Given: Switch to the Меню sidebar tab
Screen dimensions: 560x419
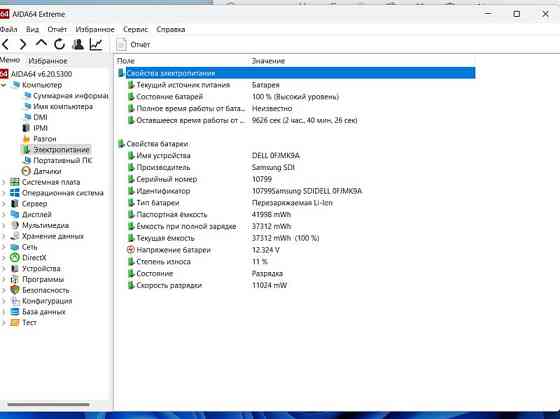Looking at the screenshot, I should [x=10, y=60].
